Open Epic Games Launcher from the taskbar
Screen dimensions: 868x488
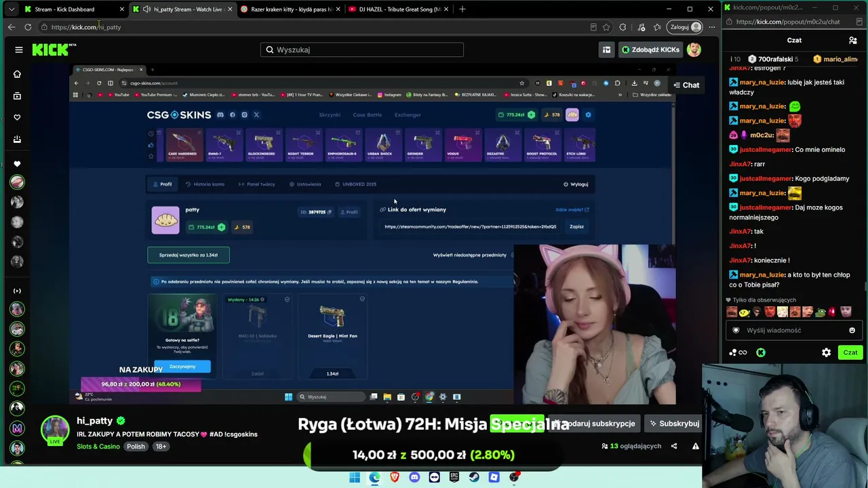(x=454, y=477)
